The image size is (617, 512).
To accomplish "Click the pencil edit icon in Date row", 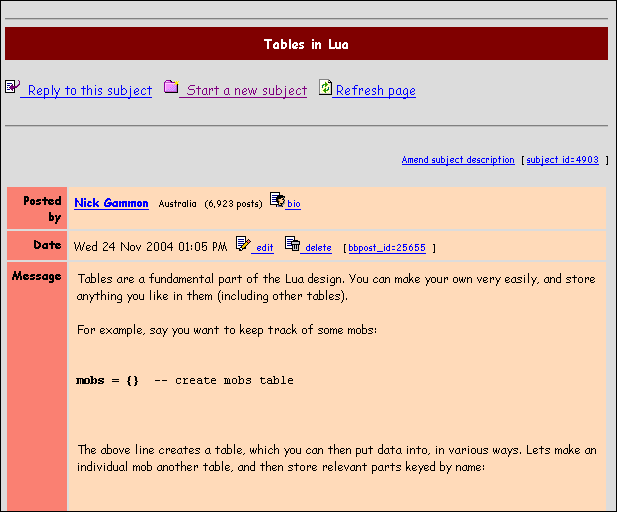I will coord(243,244).
